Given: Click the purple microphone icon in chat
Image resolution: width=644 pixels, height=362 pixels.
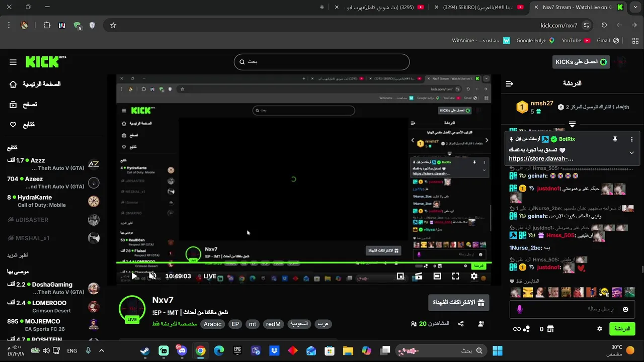Looking at the screenshot, I should (x=520, y=309).
